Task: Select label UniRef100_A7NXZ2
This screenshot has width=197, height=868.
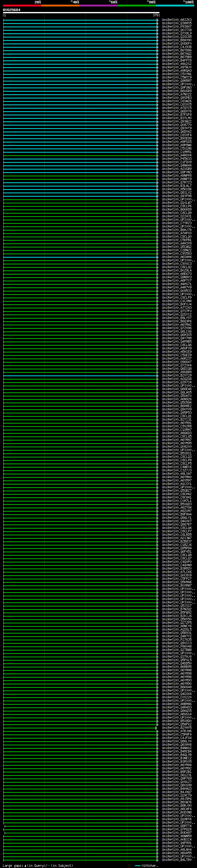Action: point(176,94)
